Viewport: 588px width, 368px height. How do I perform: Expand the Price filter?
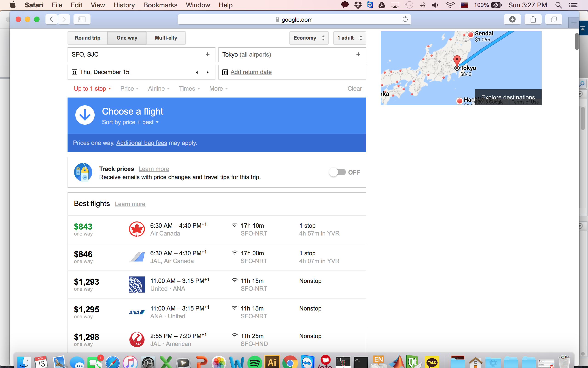(130, 89)
